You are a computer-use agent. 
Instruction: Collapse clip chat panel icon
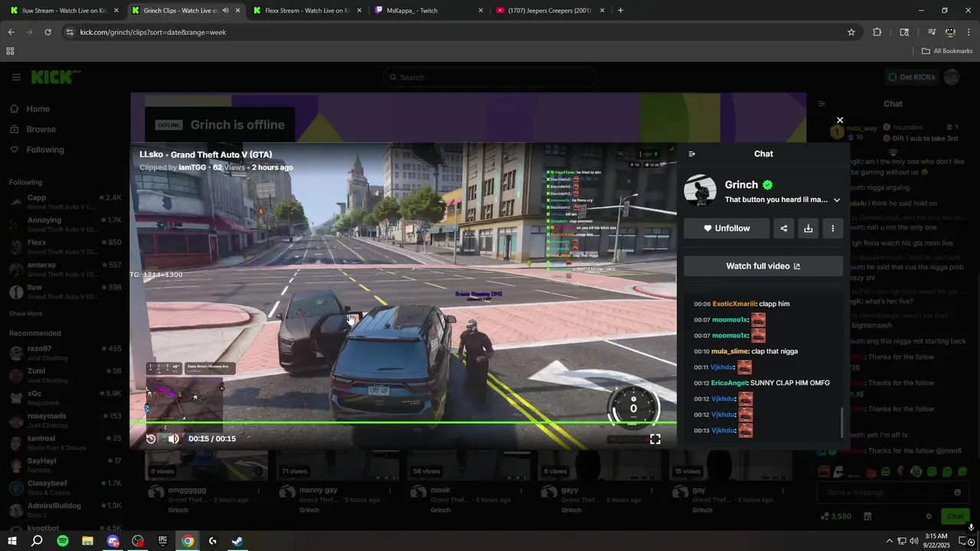click(692, 154)
